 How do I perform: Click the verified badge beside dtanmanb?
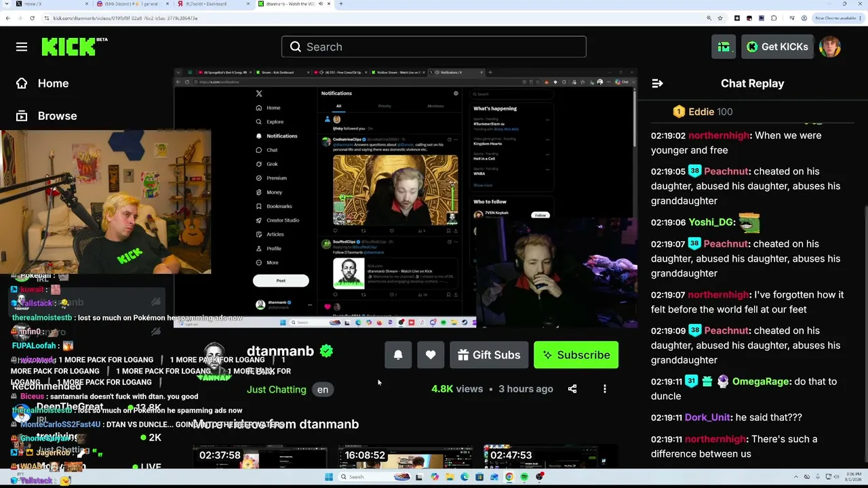(327, 351)
